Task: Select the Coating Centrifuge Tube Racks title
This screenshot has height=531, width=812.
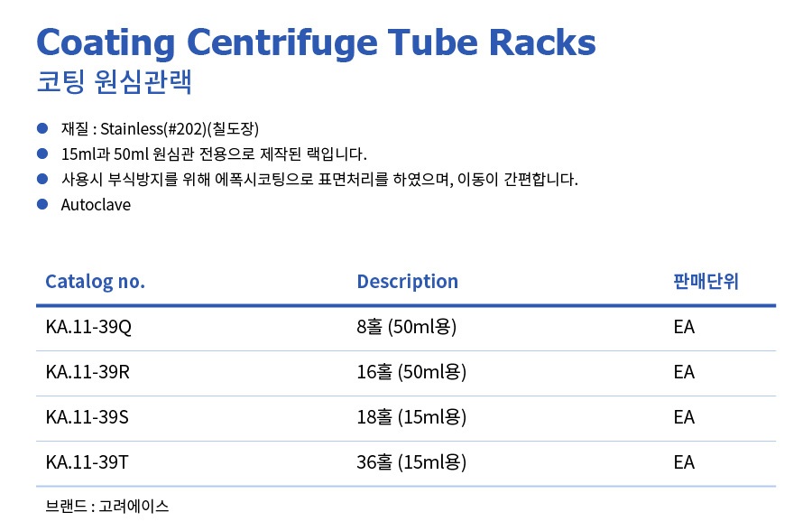Action: pos(316,42)
